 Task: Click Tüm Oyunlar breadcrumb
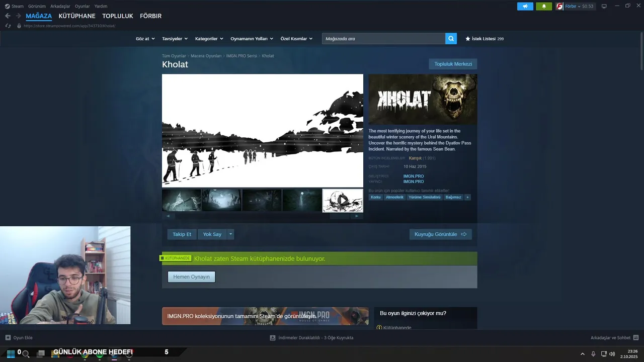174,56
